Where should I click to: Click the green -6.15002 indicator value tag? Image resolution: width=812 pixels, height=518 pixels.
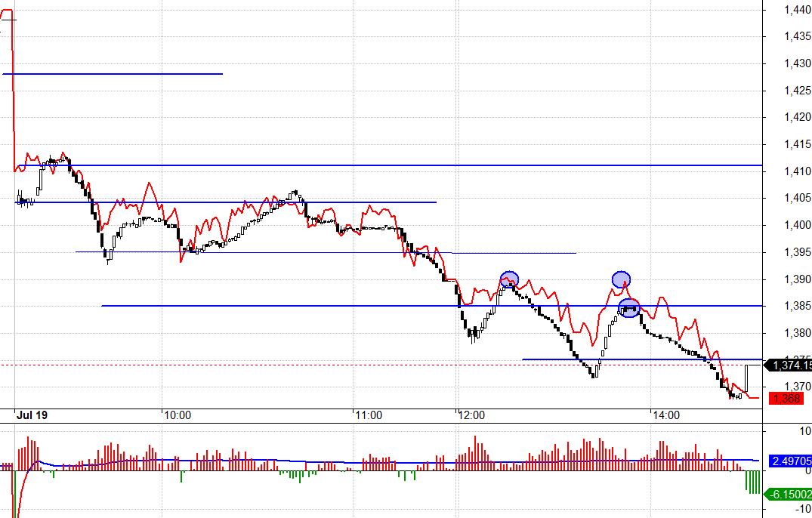pos(789,494)
